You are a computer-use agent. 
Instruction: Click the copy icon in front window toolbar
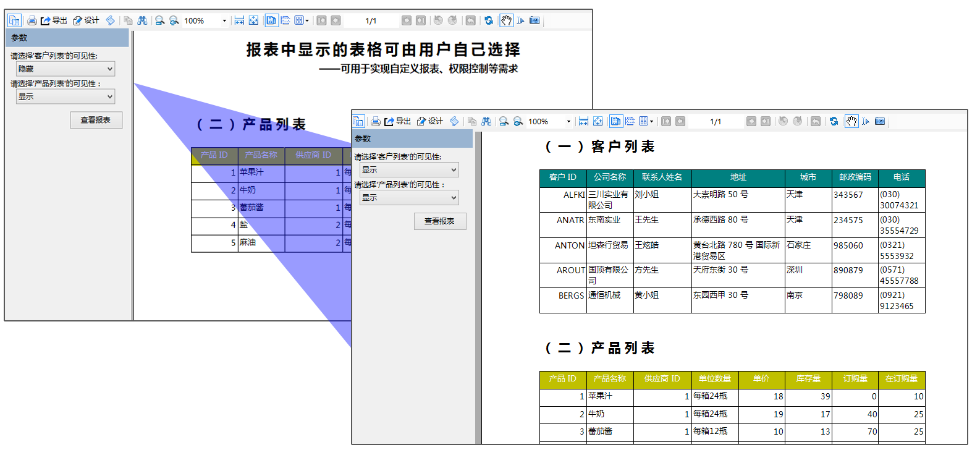tap(472, 121)
